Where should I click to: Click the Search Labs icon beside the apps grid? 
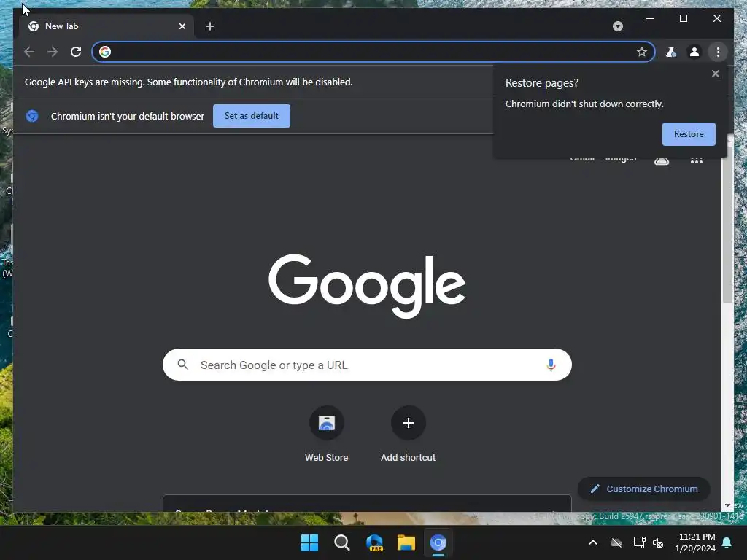coord(661,160)
